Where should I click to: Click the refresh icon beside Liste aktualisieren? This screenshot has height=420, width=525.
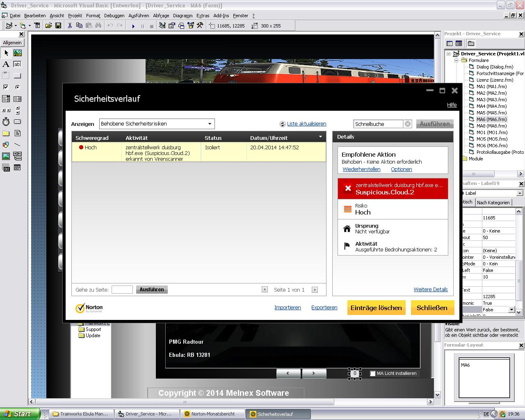coord(282,124)
